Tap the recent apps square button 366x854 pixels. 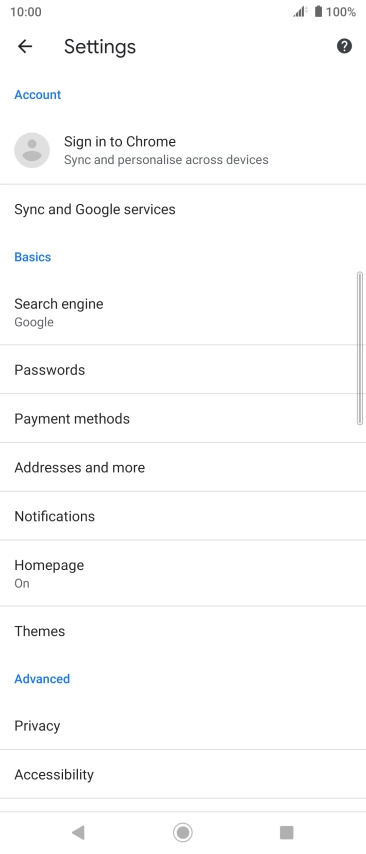[x=286, y=832]
